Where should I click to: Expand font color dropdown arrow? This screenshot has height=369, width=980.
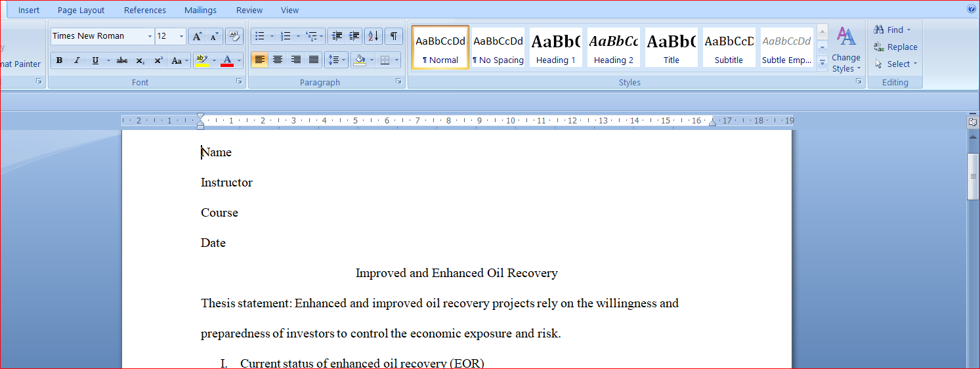[239, 60]
